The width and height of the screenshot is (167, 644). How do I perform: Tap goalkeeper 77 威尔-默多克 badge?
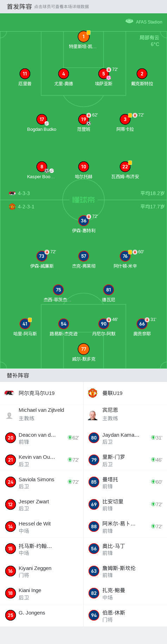coord(83,349)
